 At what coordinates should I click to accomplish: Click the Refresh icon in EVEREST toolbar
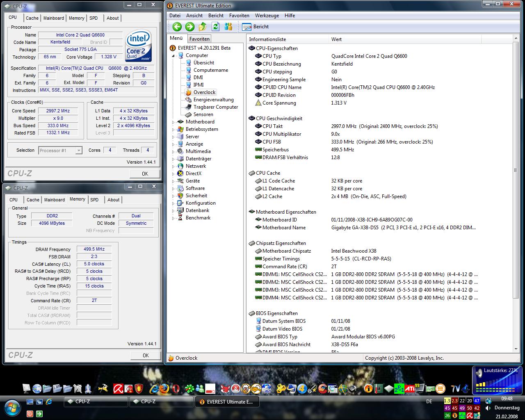215,27
